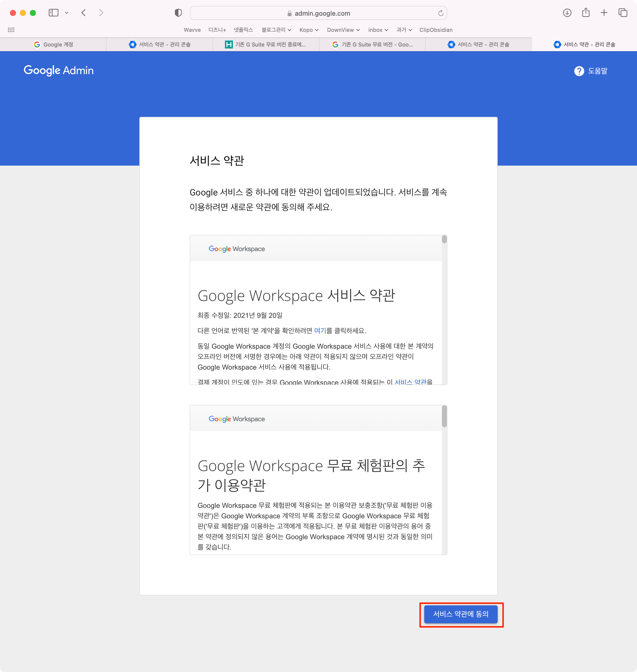Click the 서비스 약관에 동의 button
This screenshot has height=672, width=637.
460,614
